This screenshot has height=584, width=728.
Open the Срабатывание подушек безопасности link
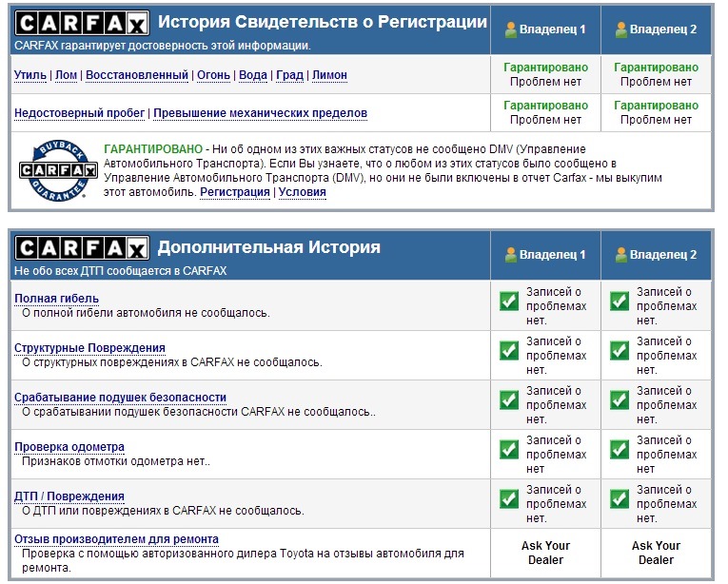(120, 398)
